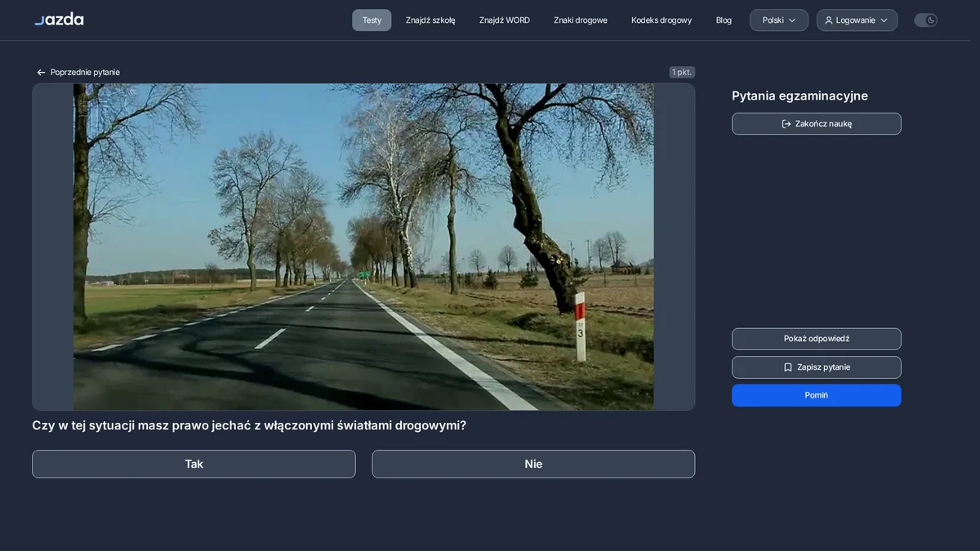Open the Blog link
Screen dimensions: 980x551
pyautogui.click(x=724, y=20)
